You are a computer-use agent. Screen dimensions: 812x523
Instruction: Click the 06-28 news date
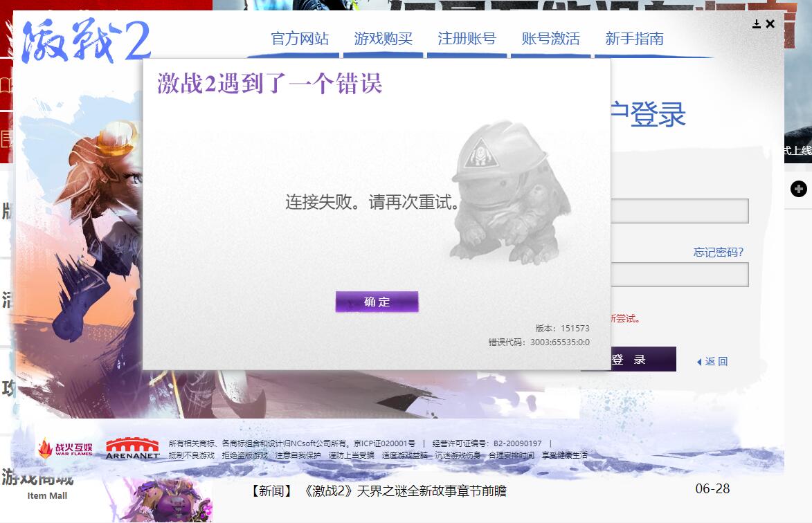712,489
